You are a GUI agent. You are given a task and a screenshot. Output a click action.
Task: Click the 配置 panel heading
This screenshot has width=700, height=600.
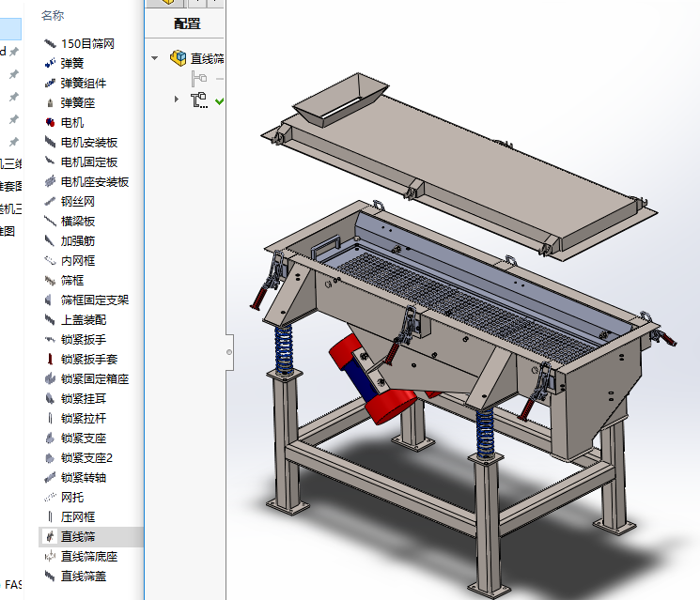coord(187,23)
